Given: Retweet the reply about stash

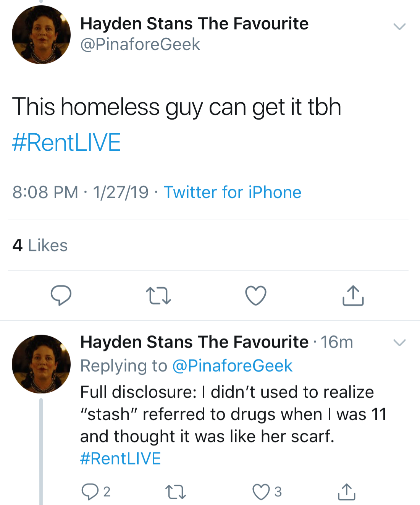Looking at the screenshot, I should click(176, 492).
